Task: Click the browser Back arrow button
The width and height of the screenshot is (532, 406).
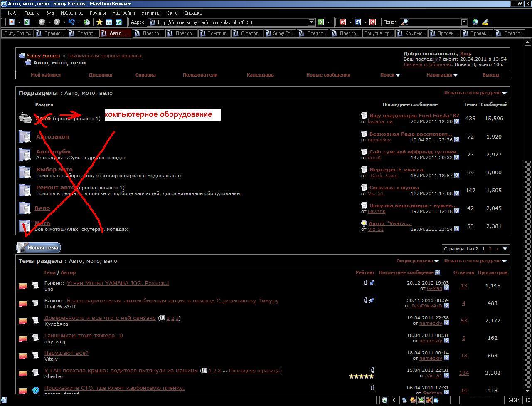Action: (42, 22)
